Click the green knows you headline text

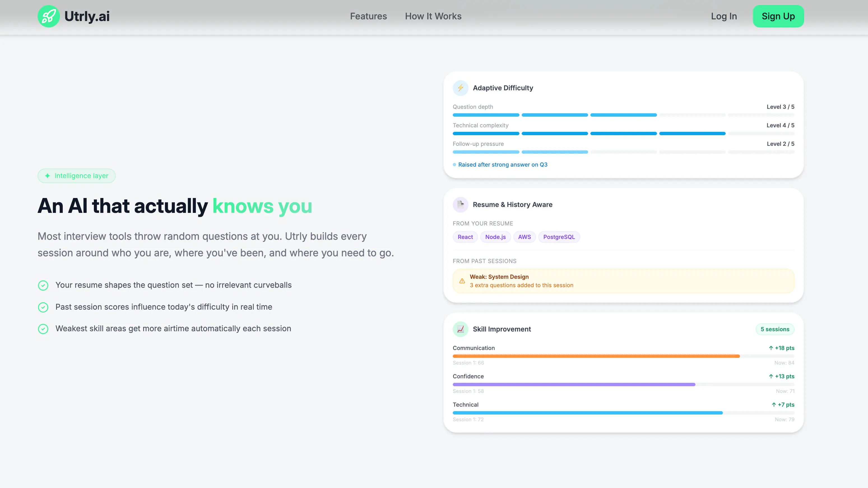(x=262, y=206)
